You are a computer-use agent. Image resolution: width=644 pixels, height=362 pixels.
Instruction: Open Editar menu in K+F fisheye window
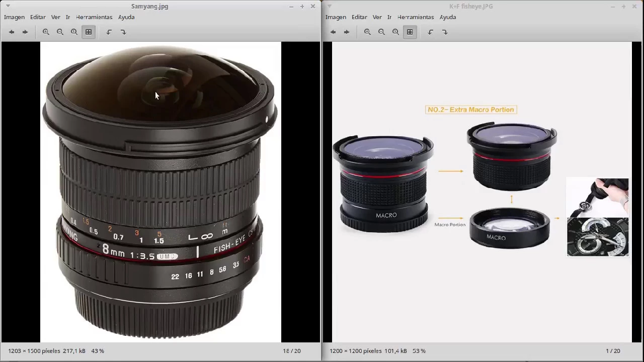coord(359,17)
